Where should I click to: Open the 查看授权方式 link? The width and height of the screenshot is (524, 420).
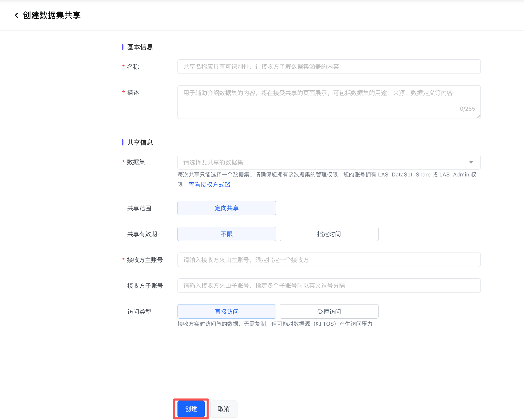(206, 184)
